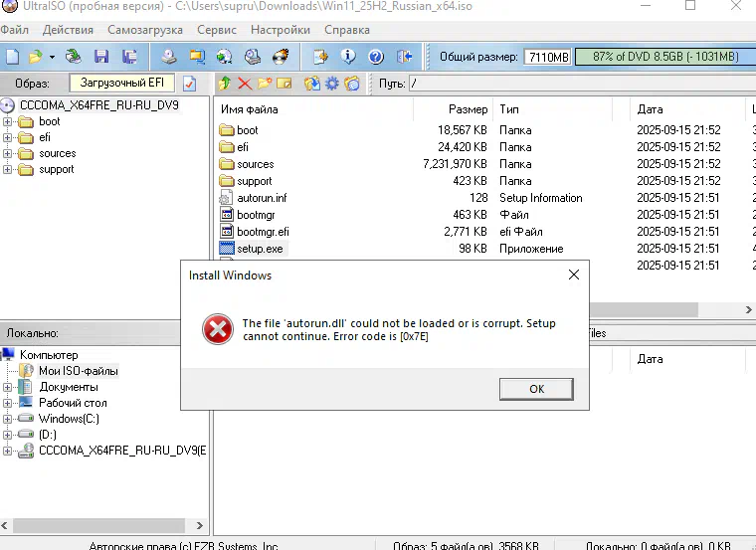This screenshot has height=550, width=756.
Task: Click the Burn CD/DVD image flame icon
Action: (282, 57)
